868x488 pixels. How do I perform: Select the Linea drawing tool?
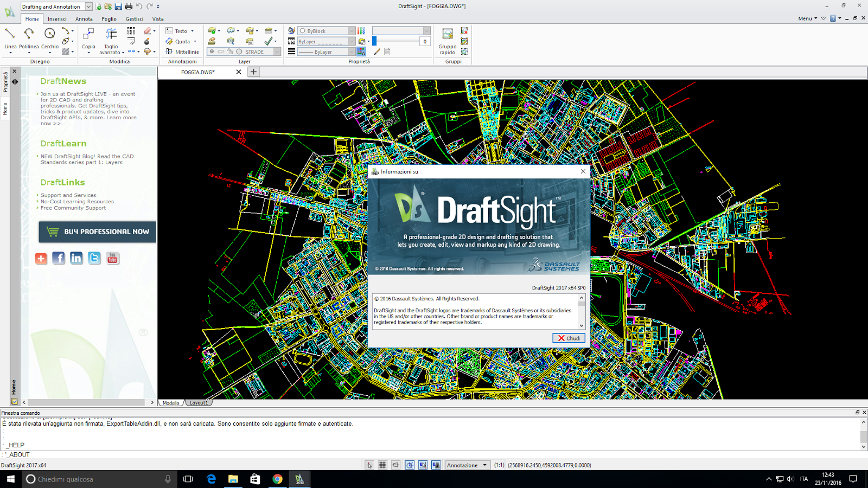coord(10,34)
